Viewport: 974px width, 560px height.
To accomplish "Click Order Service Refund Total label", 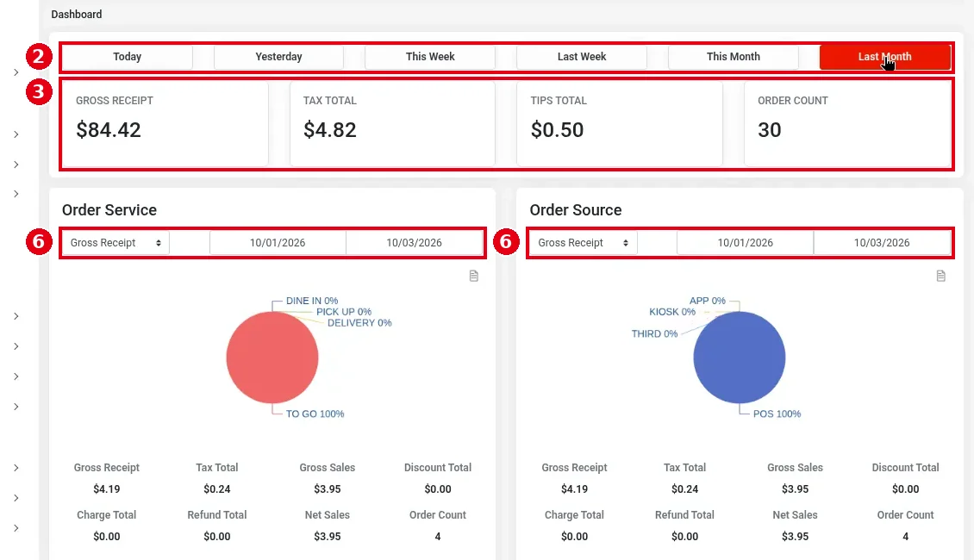I will [x=217, y=514].
